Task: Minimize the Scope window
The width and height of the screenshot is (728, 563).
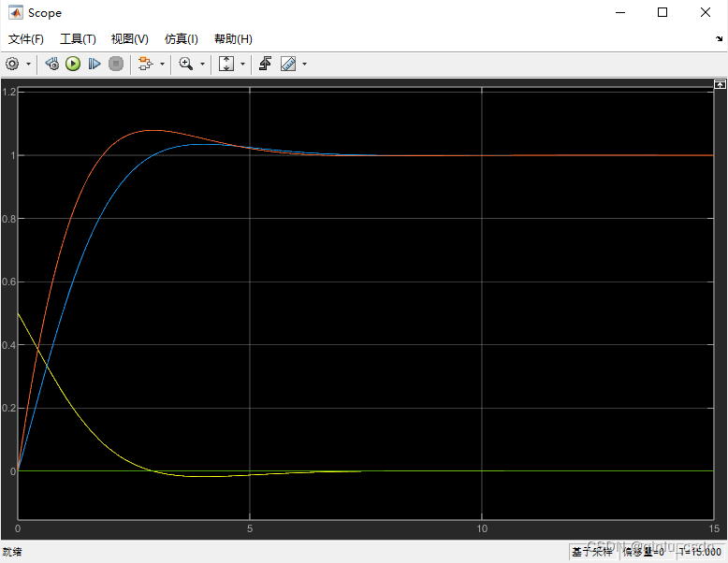Action: pos(620,12)
